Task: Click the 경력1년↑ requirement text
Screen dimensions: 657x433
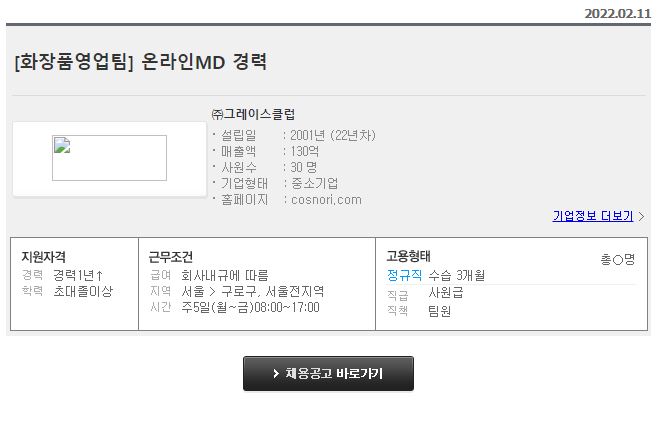Action: pos(78,275)
